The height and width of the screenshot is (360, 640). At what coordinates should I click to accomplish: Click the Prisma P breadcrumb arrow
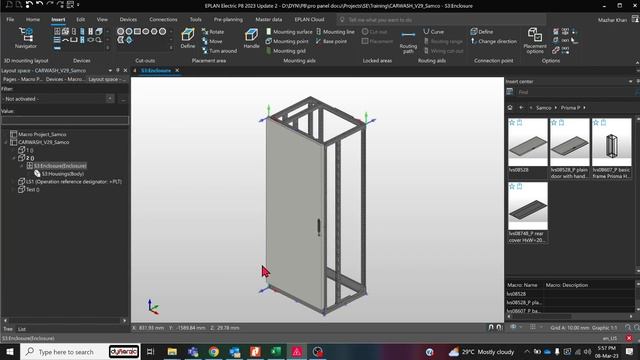(x=584, y=108)
